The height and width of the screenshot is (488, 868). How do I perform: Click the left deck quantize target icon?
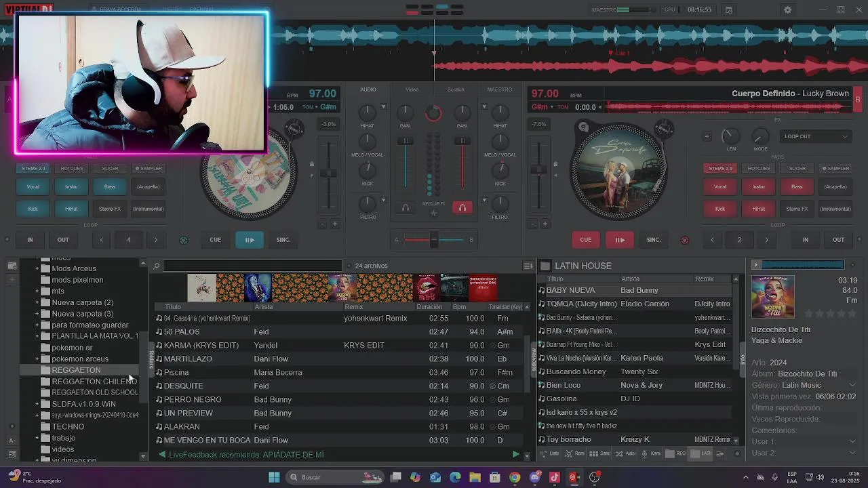[183, 240]
